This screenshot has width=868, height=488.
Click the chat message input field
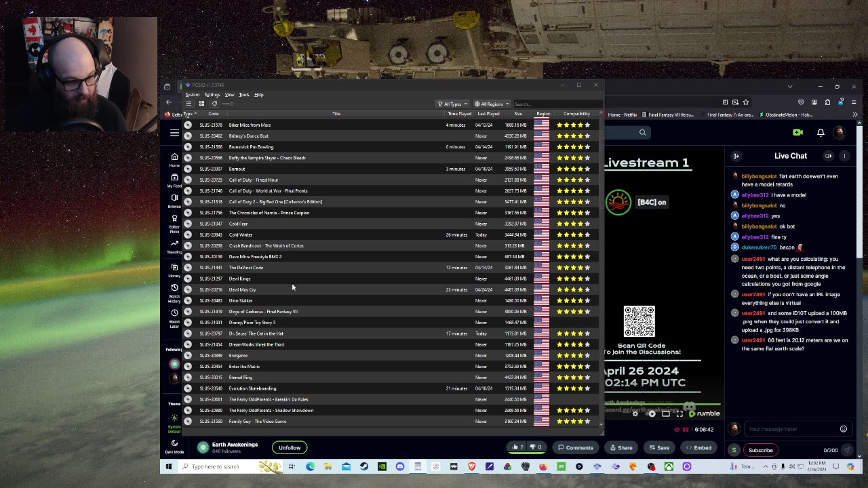(x=791, y=429)
